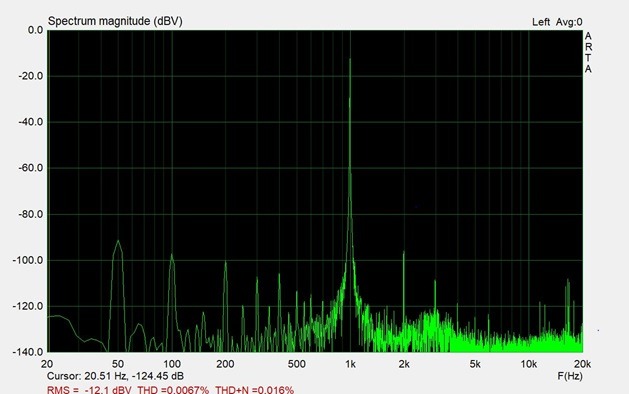629x394 pixels.
Task: Click the '-60.0' dBV axis label
Action: click(30, 168)
